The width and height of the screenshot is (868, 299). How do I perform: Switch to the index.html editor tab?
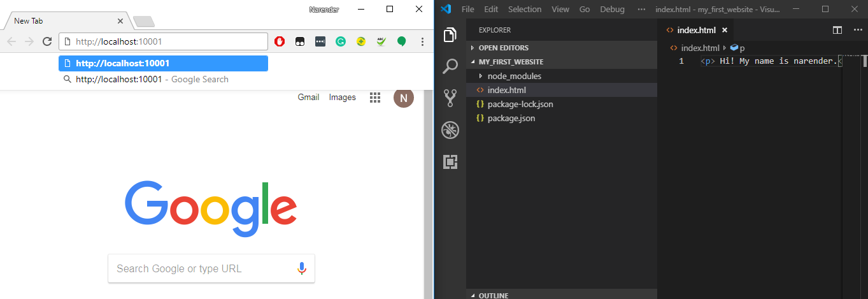point(696,30)
